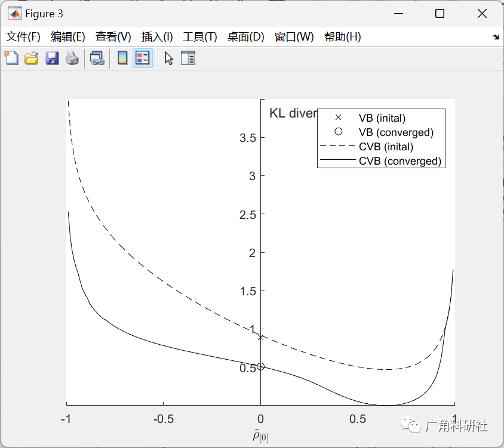Enable plot linking with the link icon
The width and height of the screenshot is (504, 448).
tap(97, 58)
